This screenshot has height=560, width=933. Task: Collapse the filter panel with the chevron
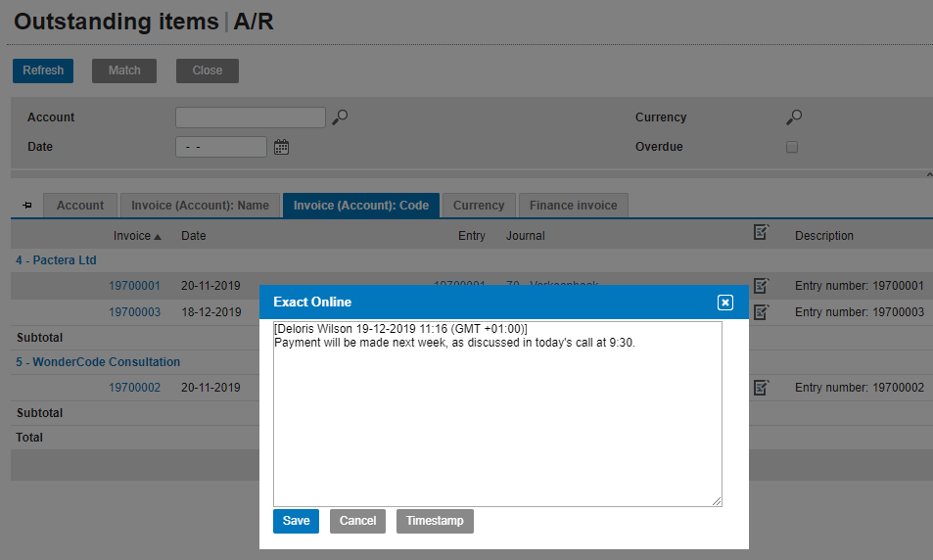pyautogui.click(x=928, y=175)
